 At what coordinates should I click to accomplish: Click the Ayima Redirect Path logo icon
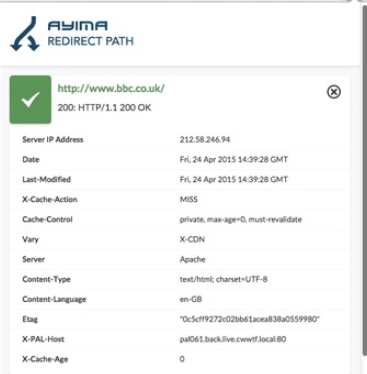pos(25,33)
